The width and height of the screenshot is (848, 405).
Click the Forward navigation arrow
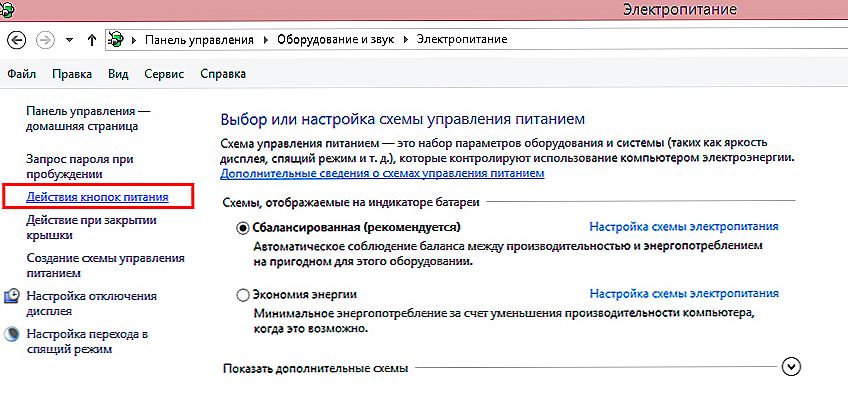tap(45, 39)
